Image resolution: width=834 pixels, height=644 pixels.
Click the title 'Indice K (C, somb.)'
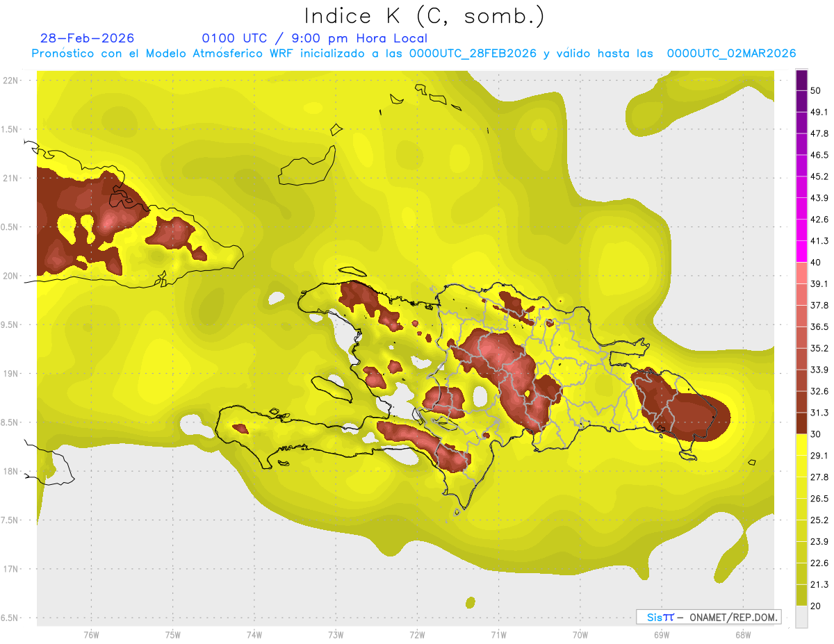424,16
